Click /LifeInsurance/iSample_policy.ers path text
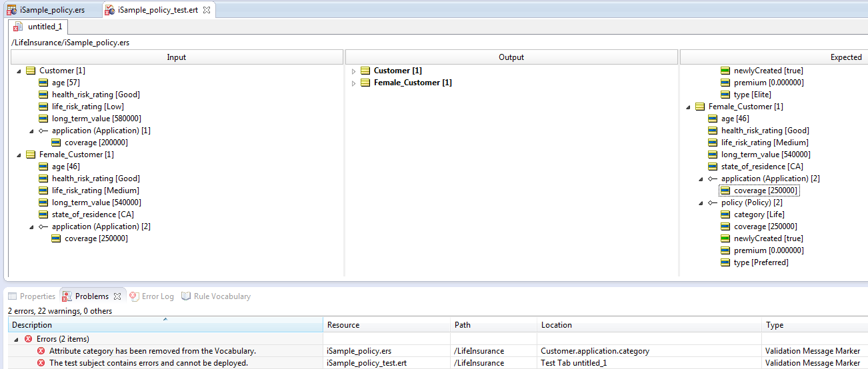Viewport: 868px width, 369px height. [70, 43]
